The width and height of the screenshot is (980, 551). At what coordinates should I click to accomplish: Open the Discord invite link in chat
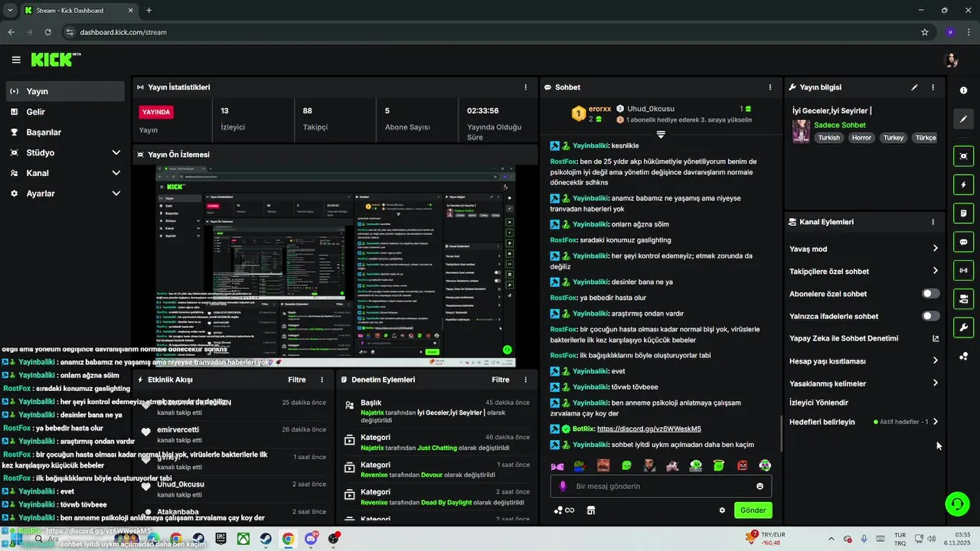click(648, 429)
